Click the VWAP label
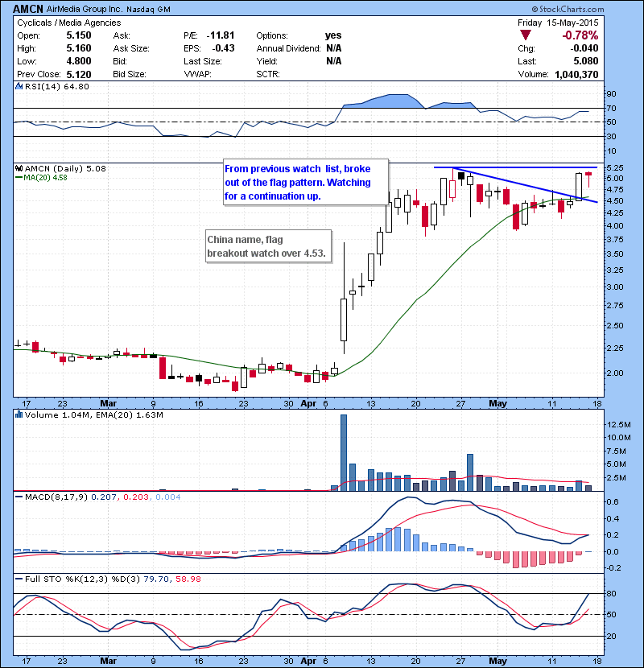 pos(197,74)
